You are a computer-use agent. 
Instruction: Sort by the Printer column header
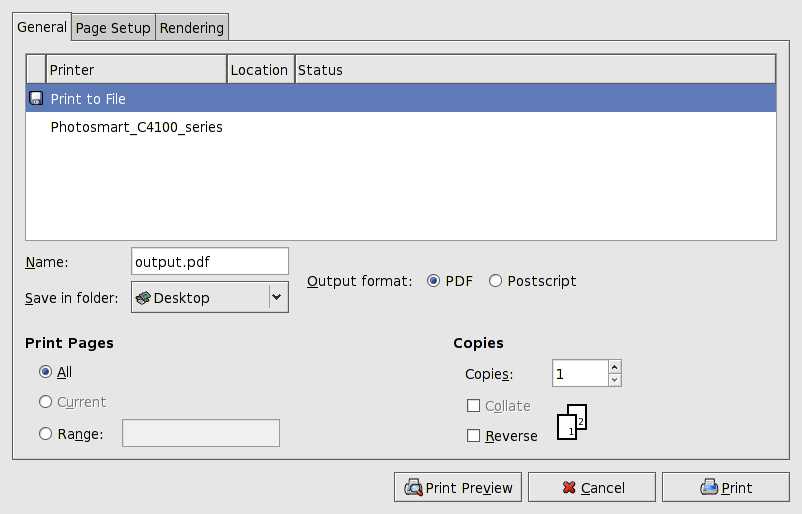click(x=137, y=70)
